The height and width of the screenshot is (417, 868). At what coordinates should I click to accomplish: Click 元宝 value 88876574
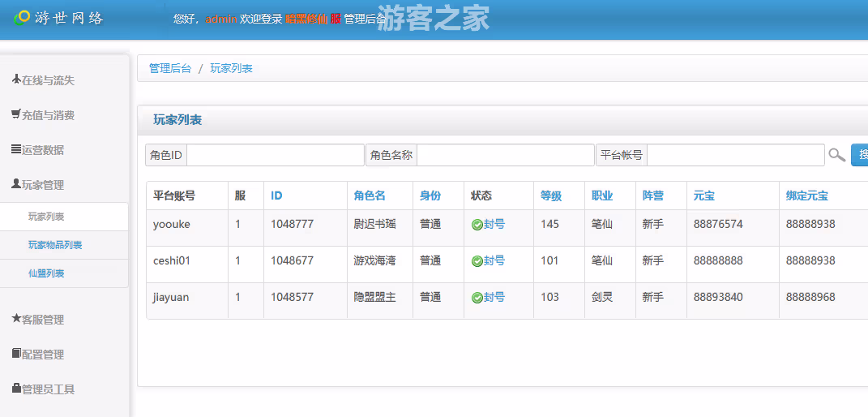(x=718, y=224)
